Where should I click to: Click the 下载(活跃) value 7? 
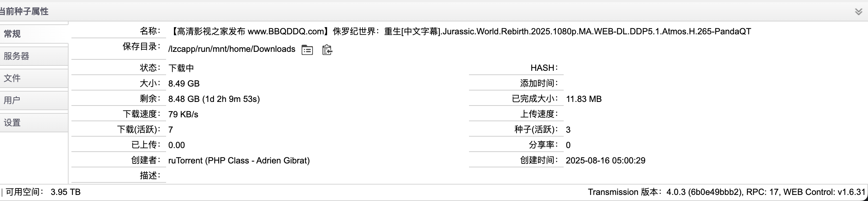point(171,129)
